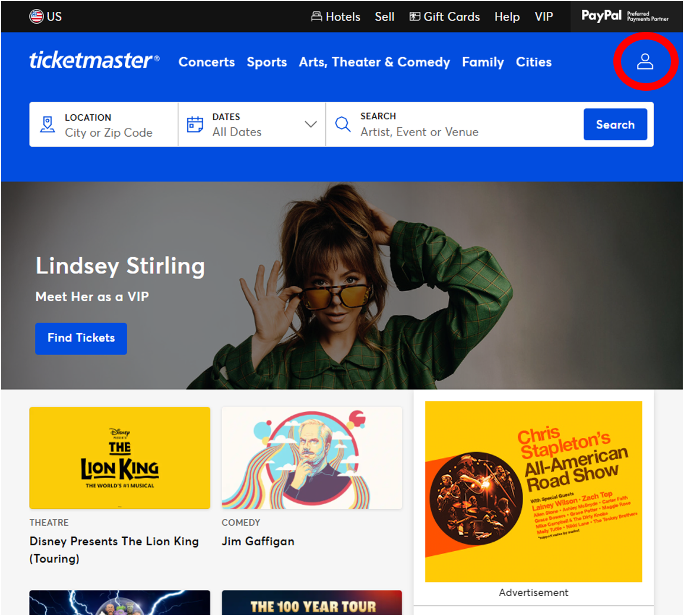Open the Concerts menu
The image size is (684, 616).
click(x=207, y=62)
